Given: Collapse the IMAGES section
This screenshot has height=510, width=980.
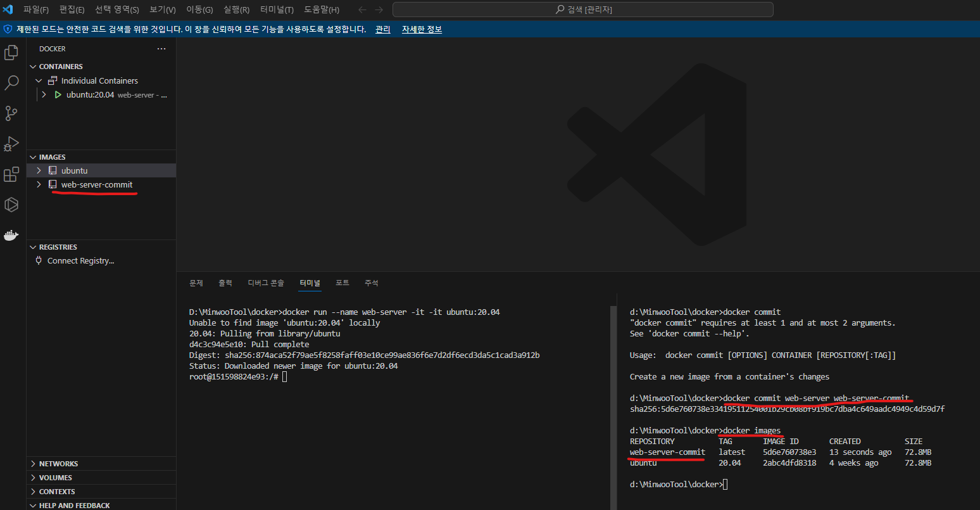Looking at the screenshot, I should pyautogui.click(x=33, y=157).
